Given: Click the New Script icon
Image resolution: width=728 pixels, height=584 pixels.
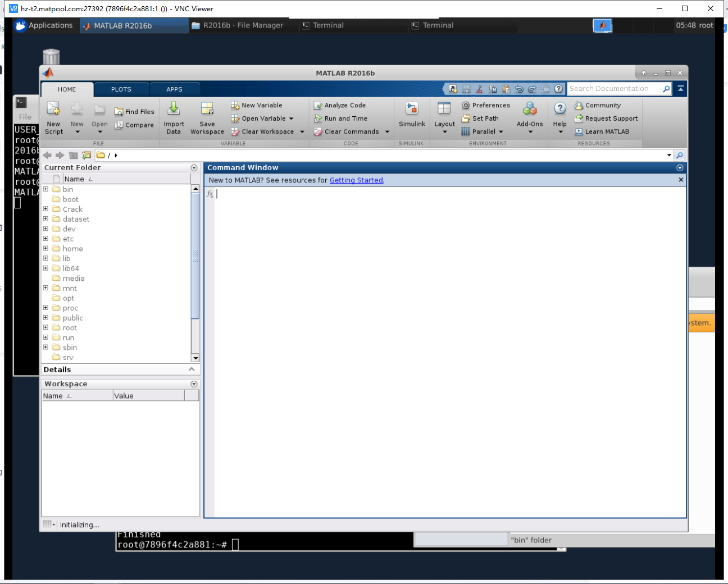Looking at the screenshot, I should pos(53,108).
